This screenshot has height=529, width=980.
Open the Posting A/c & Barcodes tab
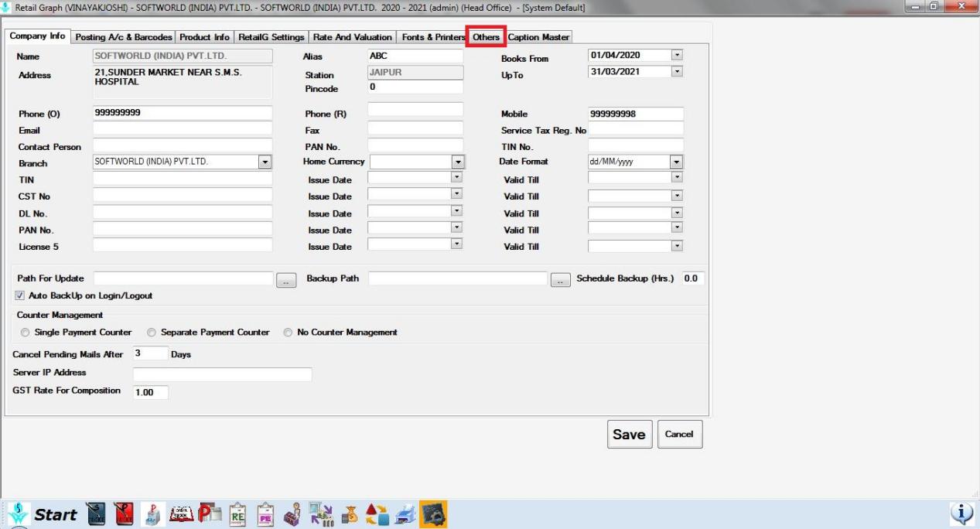124,37
